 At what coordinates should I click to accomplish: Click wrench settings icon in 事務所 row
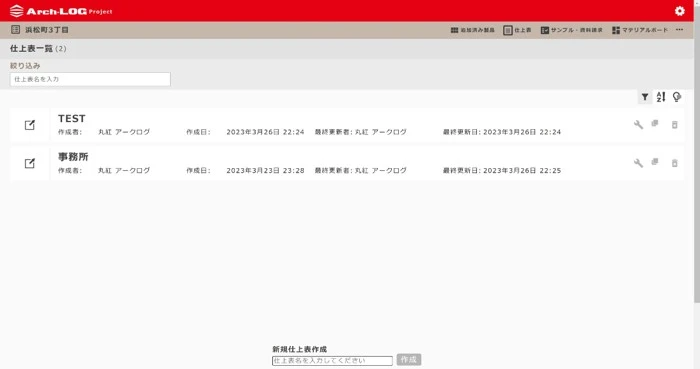(x=638, y=163)
